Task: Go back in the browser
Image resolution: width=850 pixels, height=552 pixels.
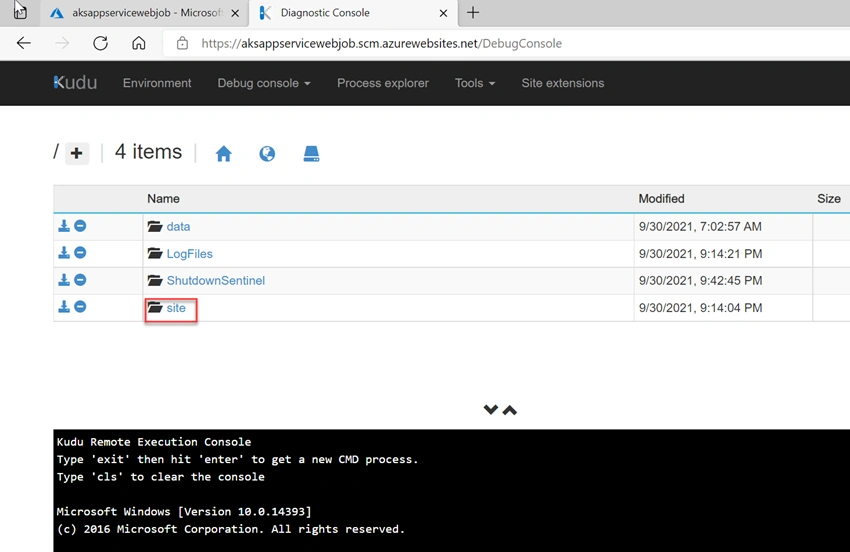Action: 24,43
